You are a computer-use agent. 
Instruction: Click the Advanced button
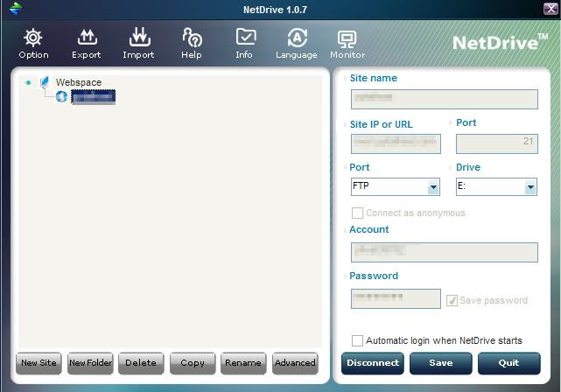[x=294, y=363]
